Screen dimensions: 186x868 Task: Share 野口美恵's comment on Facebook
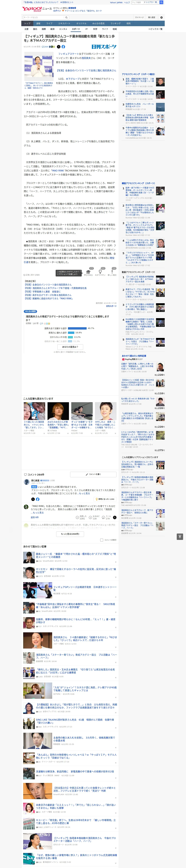pos(38,499)
